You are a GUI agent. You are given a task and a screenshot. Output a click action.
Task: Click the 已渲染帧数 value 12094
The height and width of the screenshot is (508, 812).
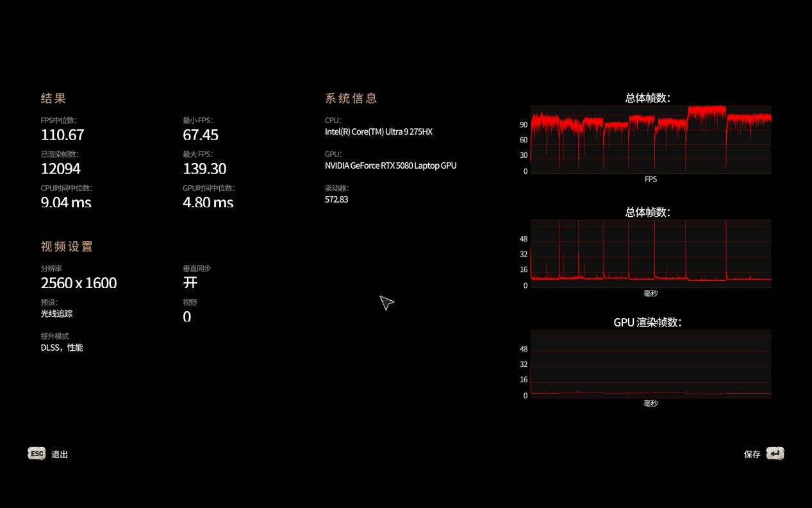tap(60, 169)
